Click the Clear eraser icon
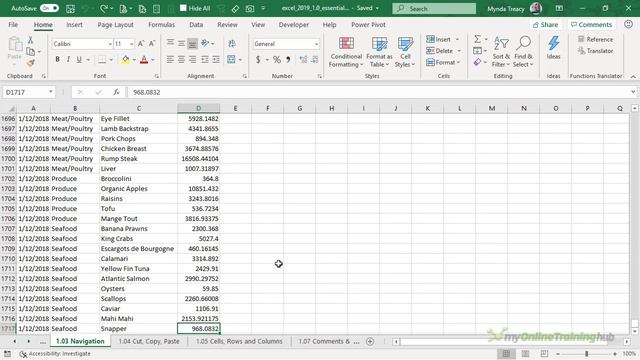The image size is (640, 360). (477, 62)
